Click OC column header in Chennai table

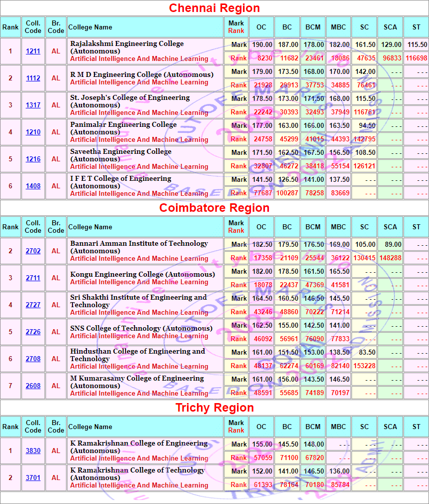click(261, 27)
